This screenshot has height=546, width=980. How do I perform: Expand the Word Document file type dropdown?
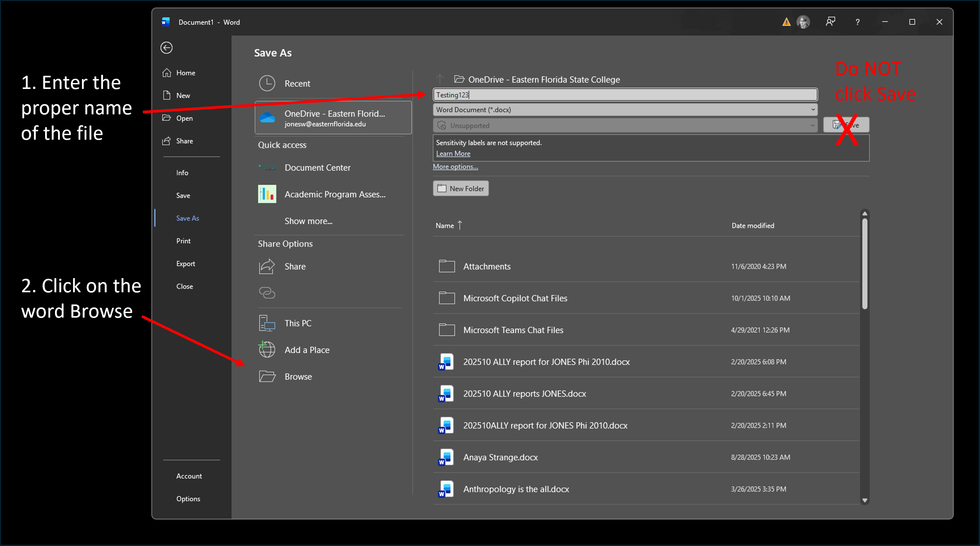point(813,110)
